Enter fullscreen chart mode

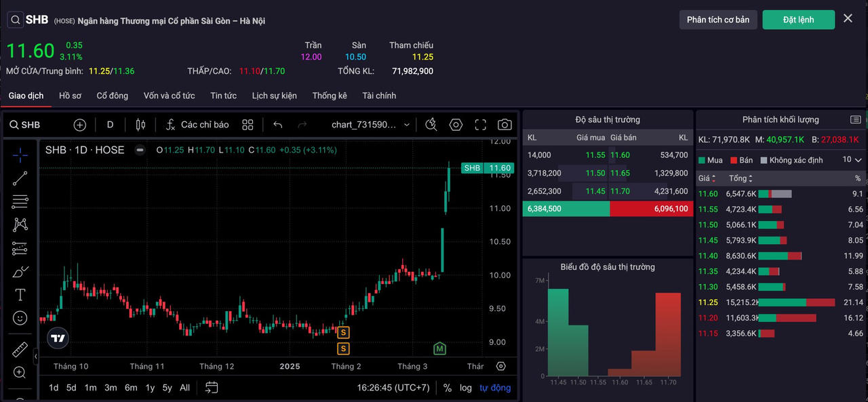point(481,125)
